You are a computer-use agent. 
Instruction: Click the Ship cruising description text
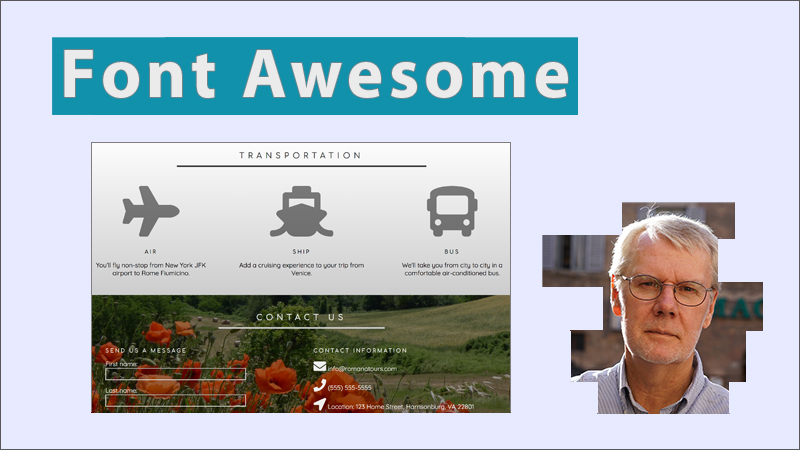301,269
